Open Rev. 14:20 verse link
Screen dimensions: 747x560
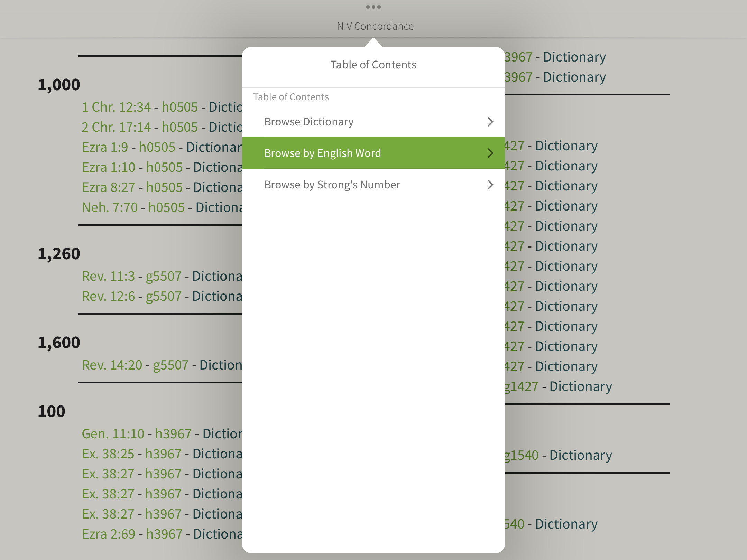[112, 365]
